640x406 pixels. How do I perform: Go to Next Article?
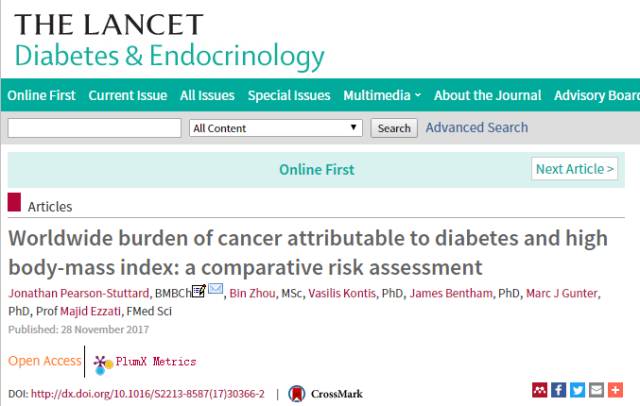pyautogui.click(x=575, y=169)
